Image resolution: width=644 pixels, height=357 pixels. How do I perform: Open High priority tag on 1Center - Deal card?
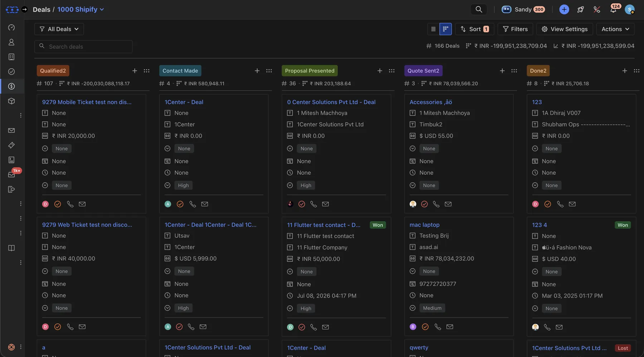(x=183, y=185)
